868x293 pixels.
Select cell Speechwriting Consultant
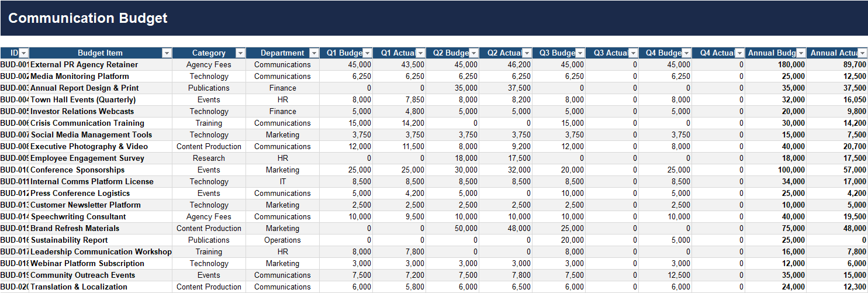point(101,217)
